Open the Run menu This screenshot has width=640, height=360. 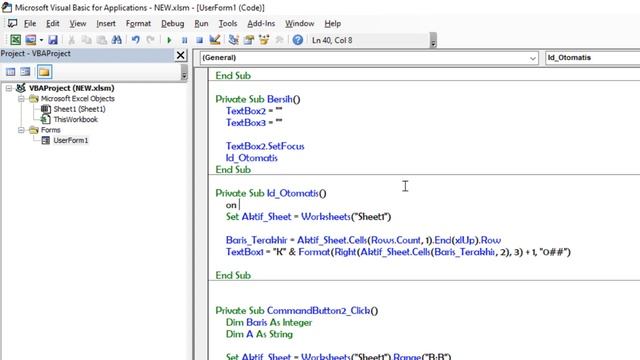pyautogui.click(x=201, y=24)
